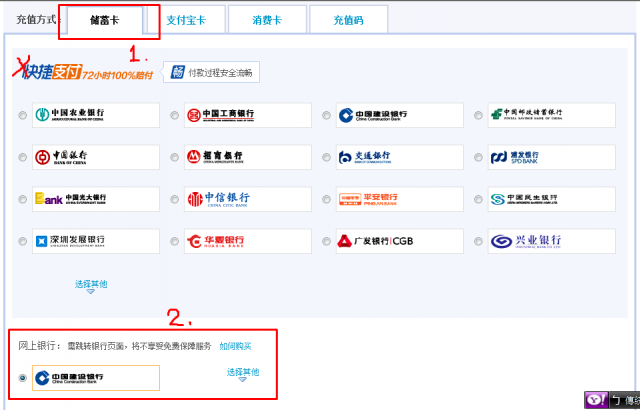Select the 中国工商银行 radio button
Image resolution: width=640 pixels, height=410 pixels.
[x=175, y=115]
